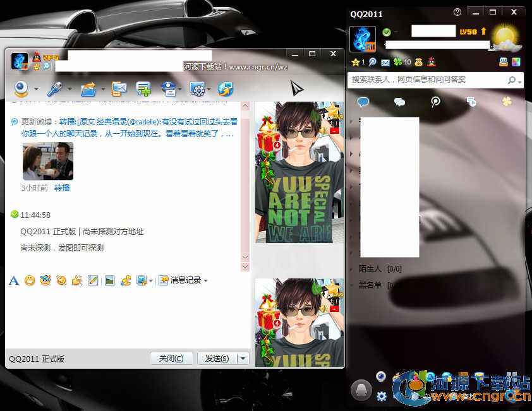Click the music note share icon
The width and height of the screenshot is (532, 411).
coord(125,280)
